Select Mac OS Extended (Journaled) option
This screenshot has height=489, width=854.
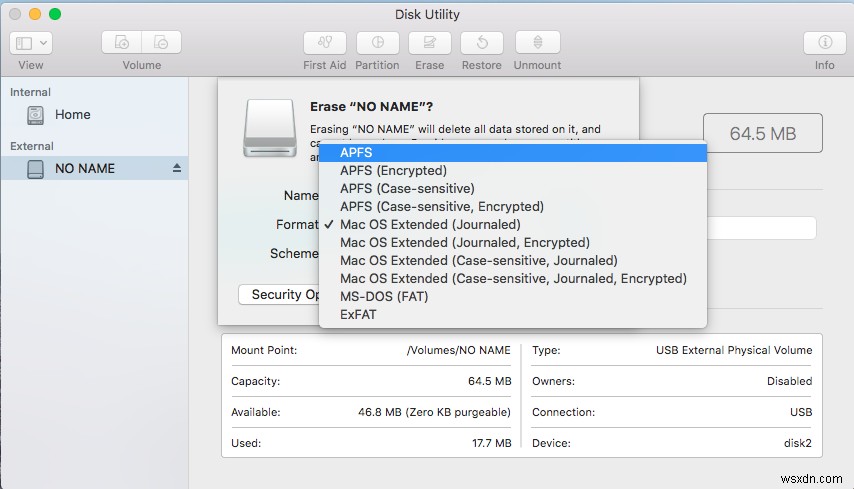513,224
